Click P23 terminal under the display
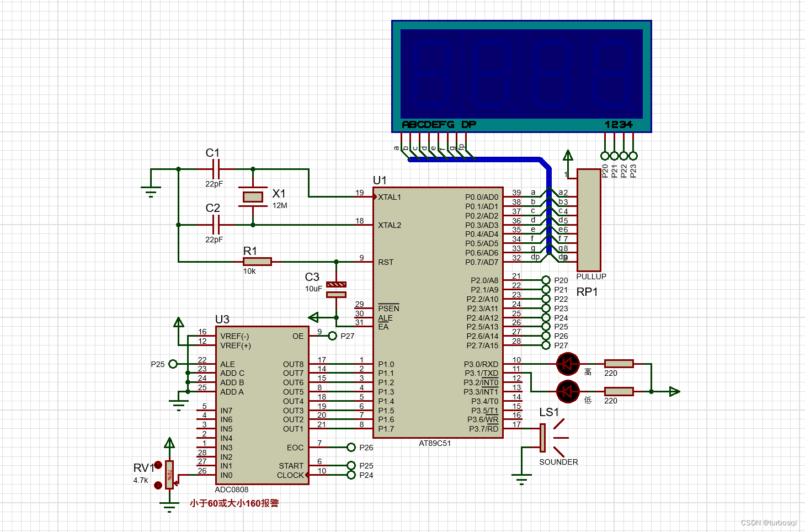 [x=633, y=156]
